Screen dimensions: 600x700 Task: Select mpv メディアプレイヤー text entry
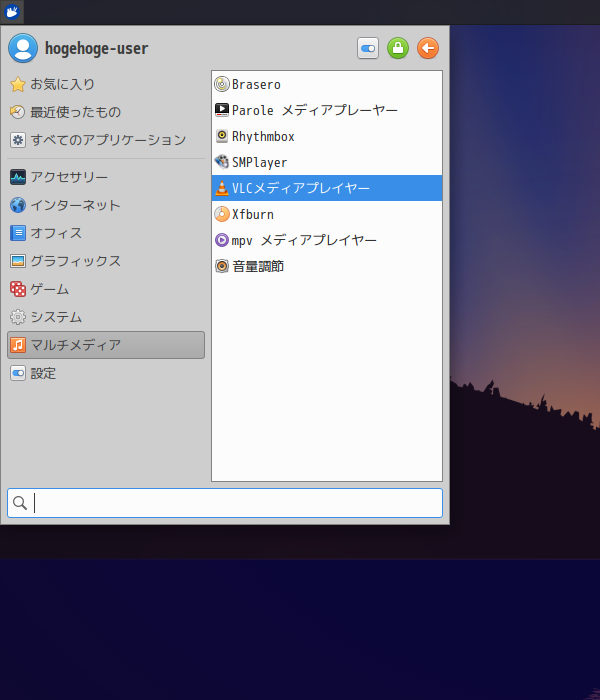(x=304, y=240)
